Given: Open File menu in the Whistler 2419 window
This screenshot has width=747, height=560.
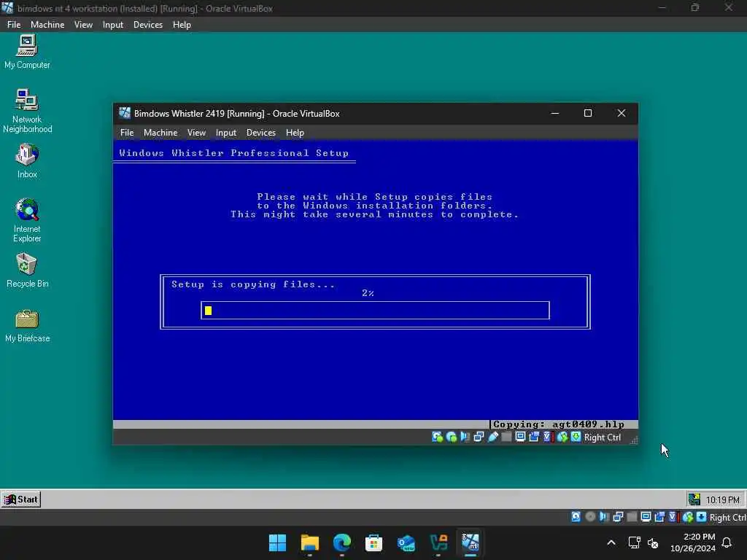Looking at the screenshot, I should coord(127,133).
